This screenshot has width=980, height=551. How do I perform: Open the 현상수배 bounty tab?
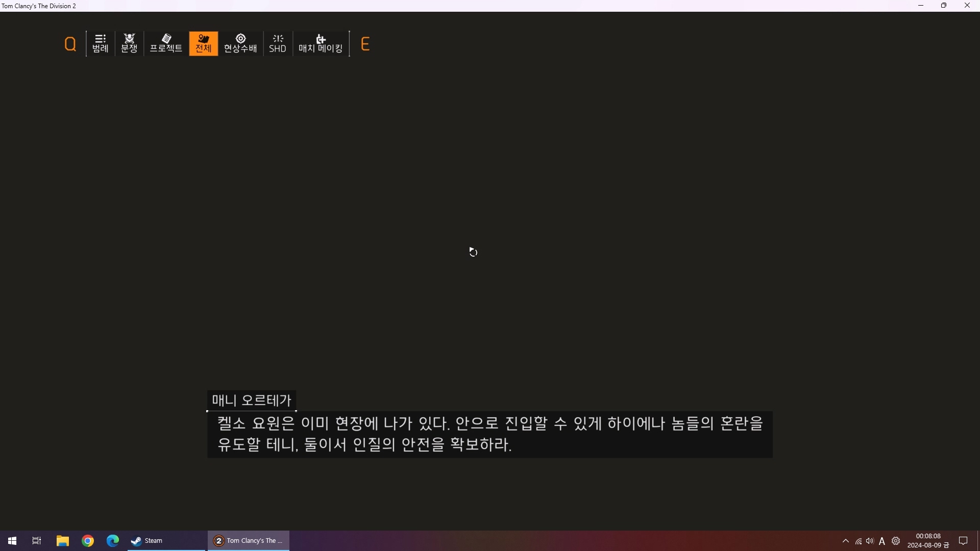point(240,44)
